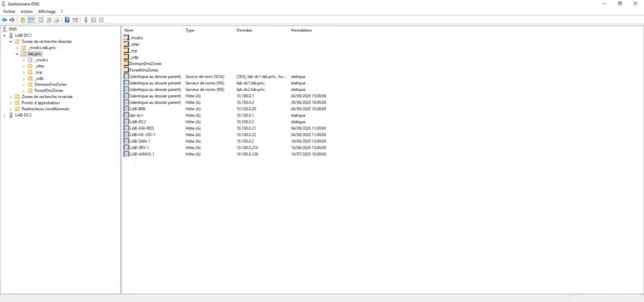The height and width of the screenshot is (302, 644).
Task: Select DomainDnsZones folder in the tree
Action: point(51,85)
